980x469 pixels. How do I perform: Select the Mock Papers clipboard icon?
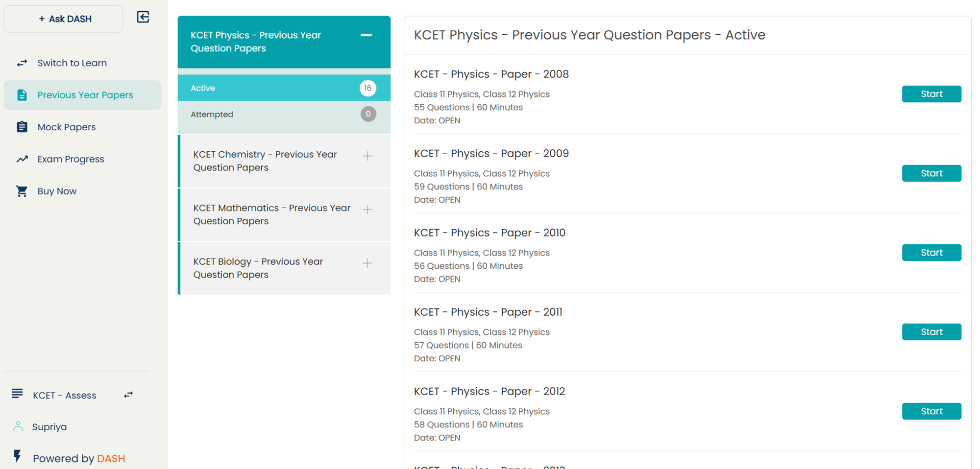pos(22,126)
